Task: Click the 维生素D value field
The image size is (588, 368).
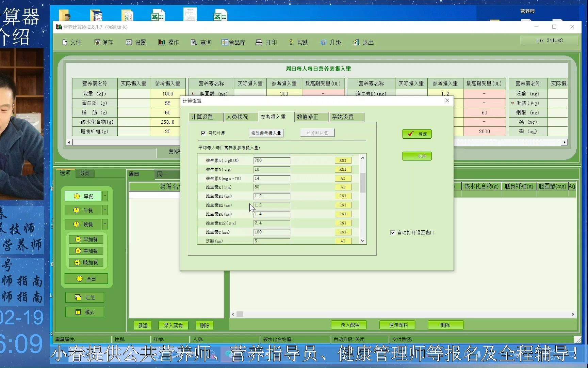Action: [x=272, y=169]
